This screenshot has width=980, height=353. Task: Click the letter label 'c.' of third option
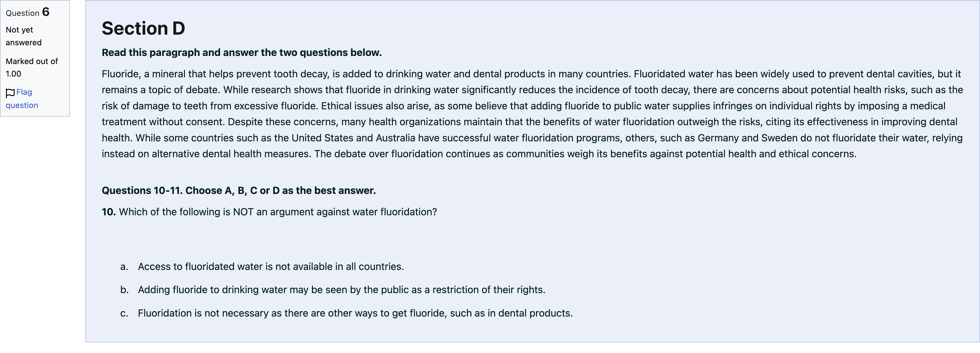(x=124, y=313)
